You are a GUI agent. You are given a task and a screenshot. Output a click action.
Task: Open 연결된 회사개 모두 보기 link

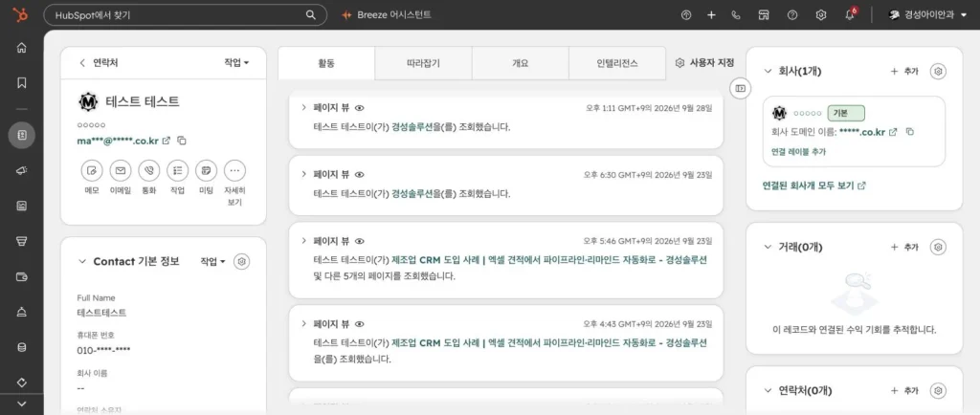(813, 186)
